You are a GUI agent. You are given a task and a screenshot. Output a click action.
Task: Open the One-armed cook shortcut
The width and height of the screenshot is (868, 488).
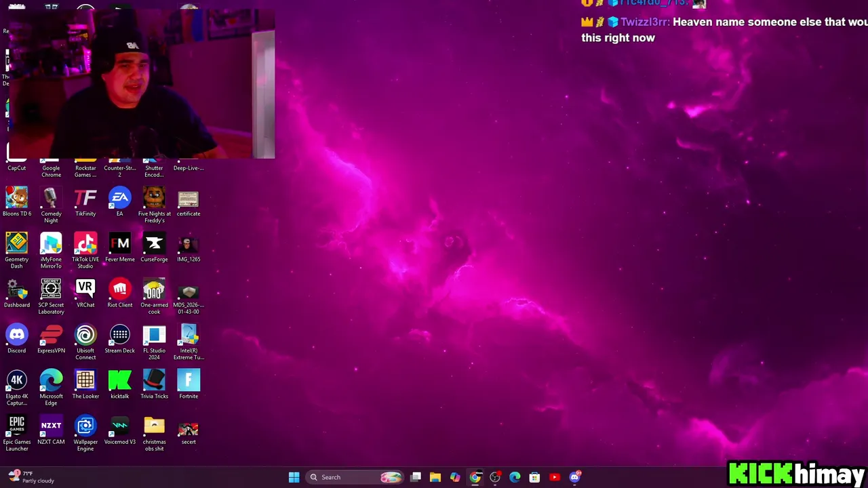(154, 296)
